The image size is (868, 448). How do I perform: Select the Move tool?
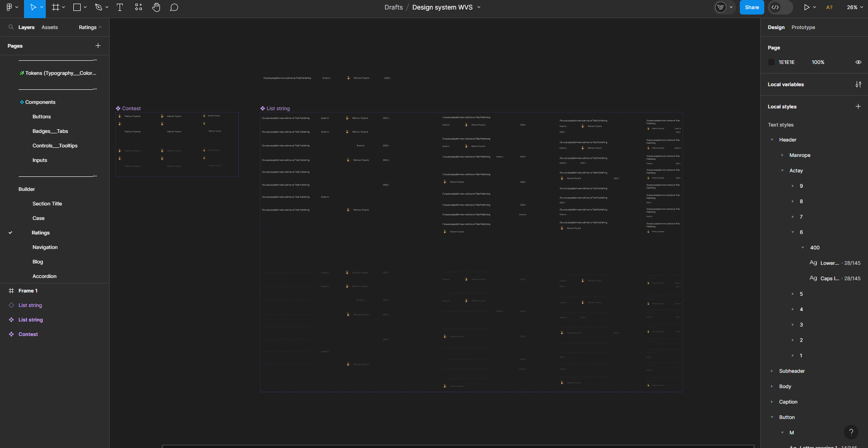[33, 7]
